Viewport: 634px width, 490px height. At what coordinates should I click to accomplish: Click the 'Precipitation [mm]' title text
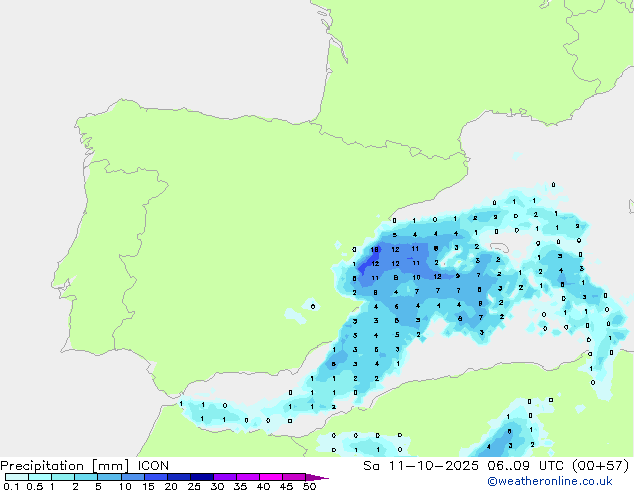65,466
